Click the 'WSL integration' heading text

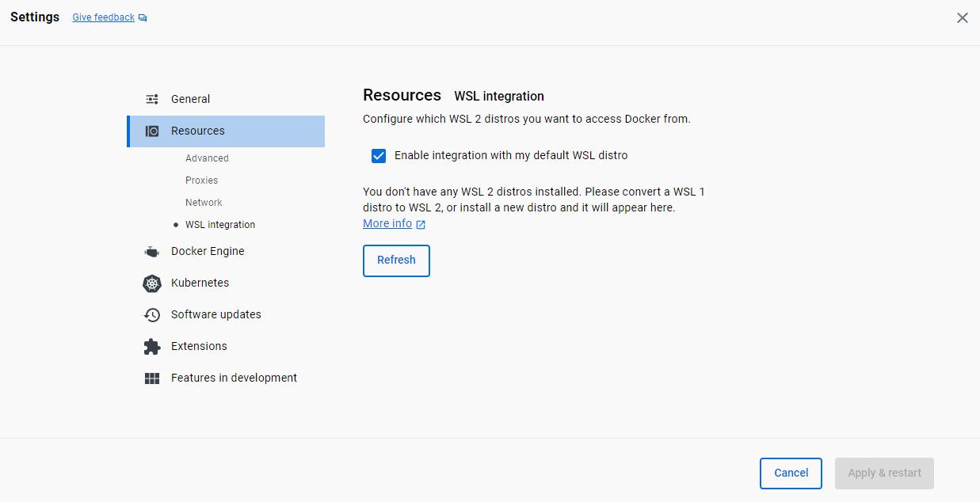point(499,97)
